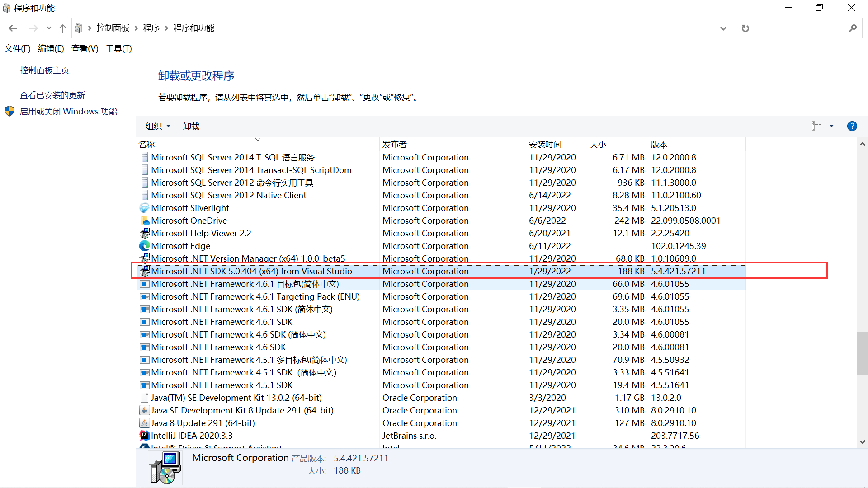Select Java SE Development Kit 8 icon
This screenshot has width=868, height=488.
tap(144, 410)
